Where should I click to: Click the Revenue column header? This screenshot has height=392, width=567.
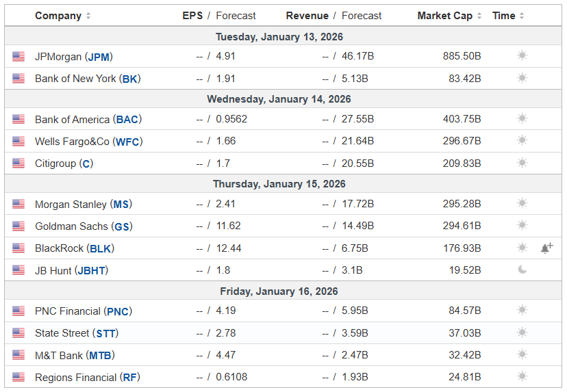307,16
